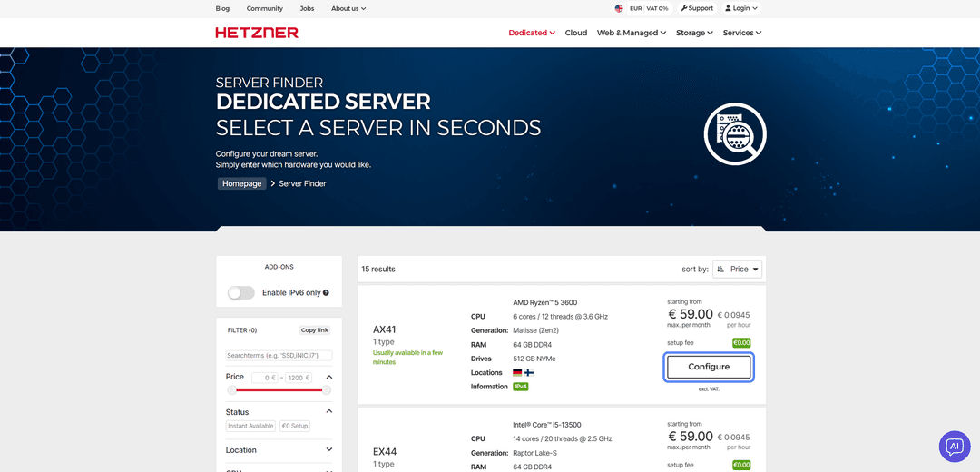Click the right price slider handle

(x=326, y=390)
